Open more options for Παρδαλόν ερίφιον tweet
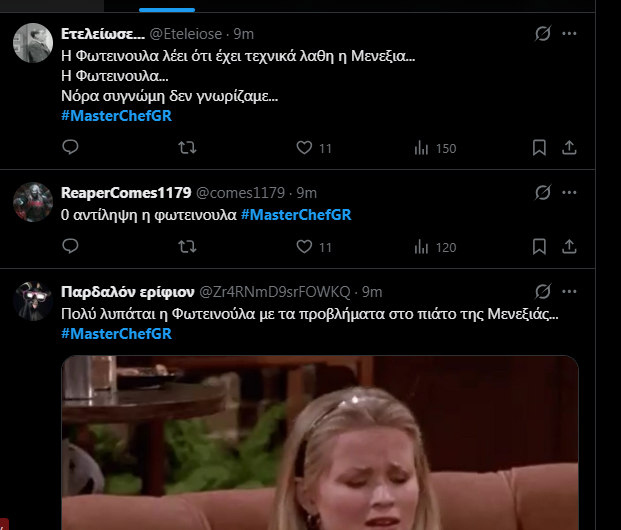621x530 pixels. tap(569, 292)
